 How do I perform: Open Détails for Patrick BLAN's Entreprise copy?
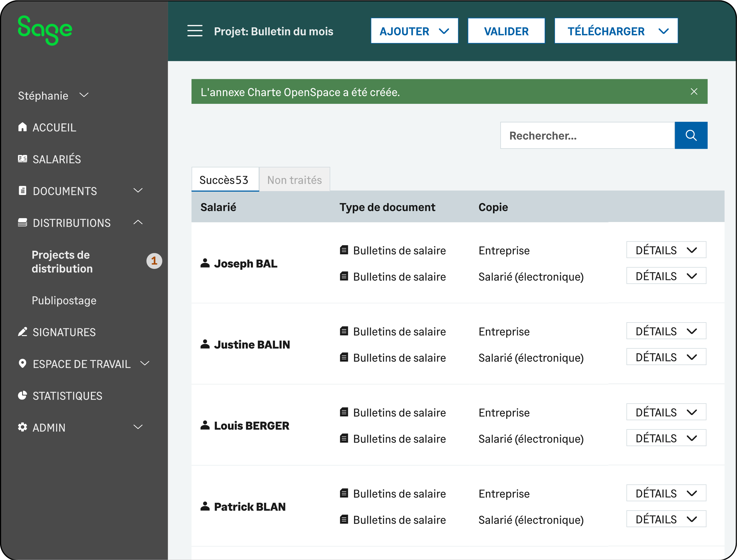point(666,493)
